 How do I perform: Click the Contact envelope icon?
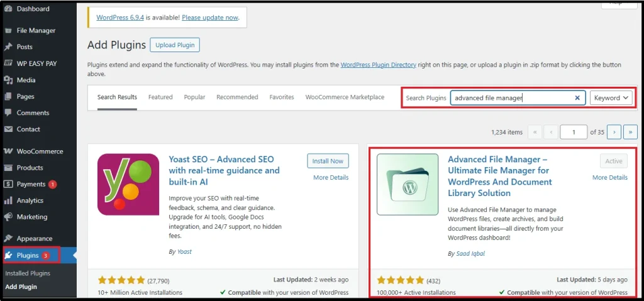pos(8,129)
